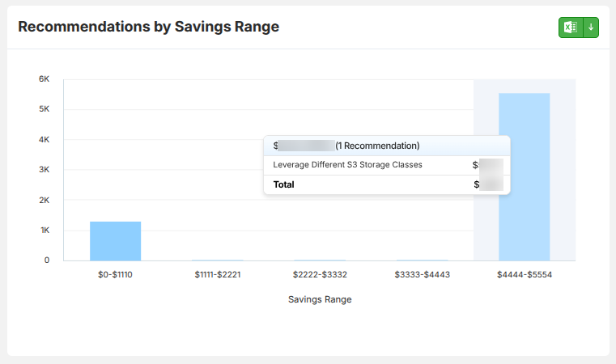Viewport: 616px width, 364px height.
Task: Click the tiny $1111-$2221 bar
Action: 218,260
